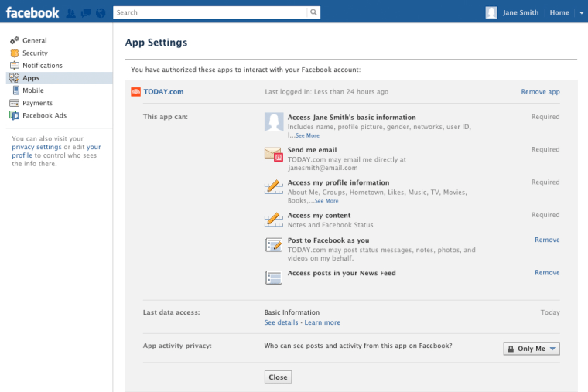Select Security in the settings sidebar
This screenshot has width=588, height=392.
35,53
